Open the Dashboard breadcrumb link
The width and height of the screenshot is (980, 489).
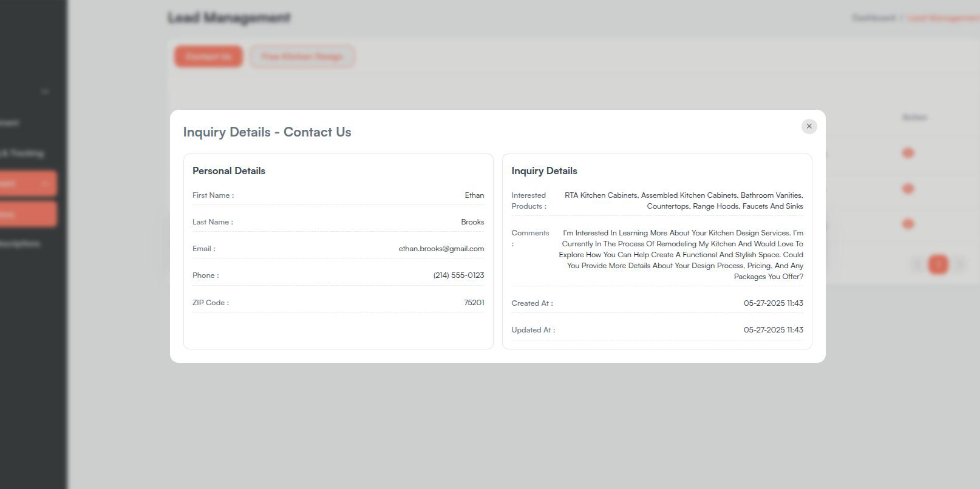click(x=873, y=18)
